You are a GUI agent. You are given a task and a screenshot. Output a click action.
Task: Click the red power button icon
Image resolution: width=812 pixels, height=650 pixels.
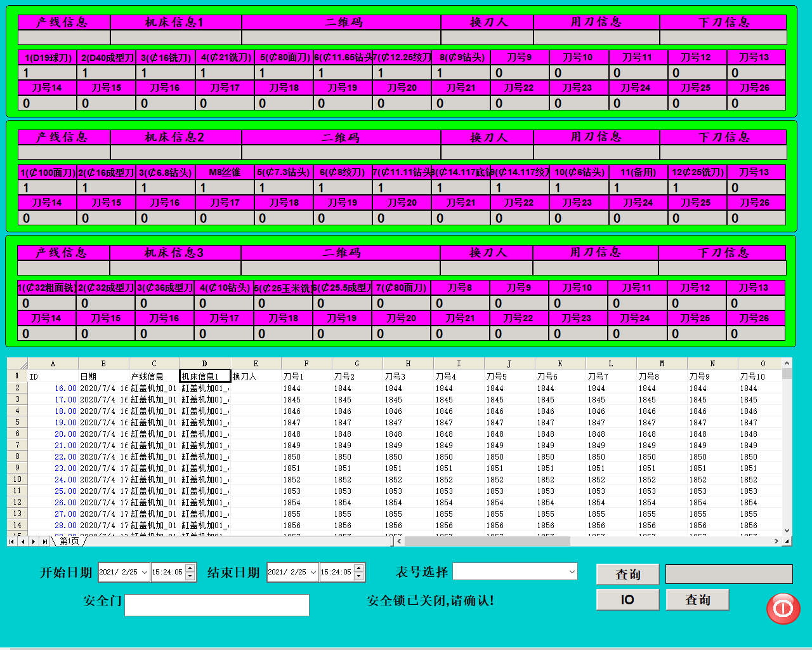(x=783, y=608)
